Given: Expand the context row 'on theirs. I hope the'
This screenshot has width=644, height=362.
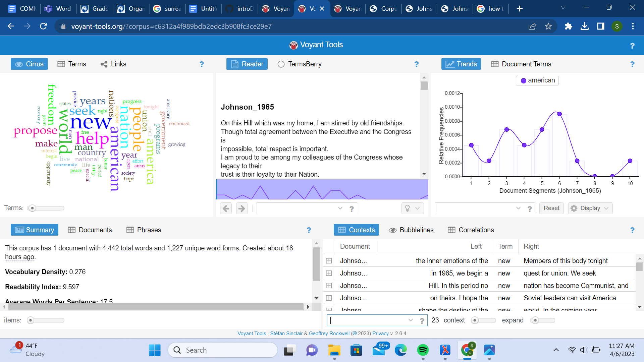Looking at the screenshot, I should [x=329, y=298].
